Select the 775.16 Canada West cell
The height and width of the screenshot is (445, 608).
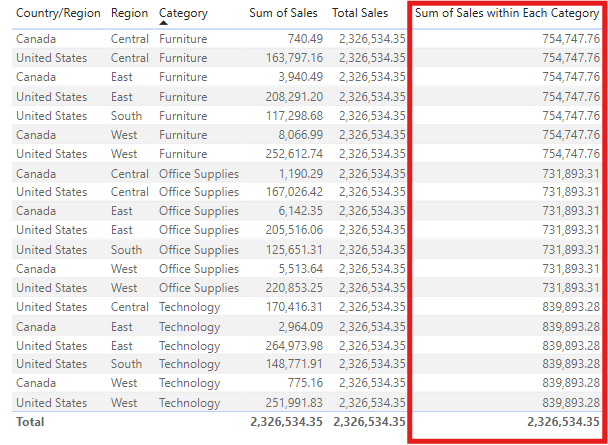click(305, 383)
